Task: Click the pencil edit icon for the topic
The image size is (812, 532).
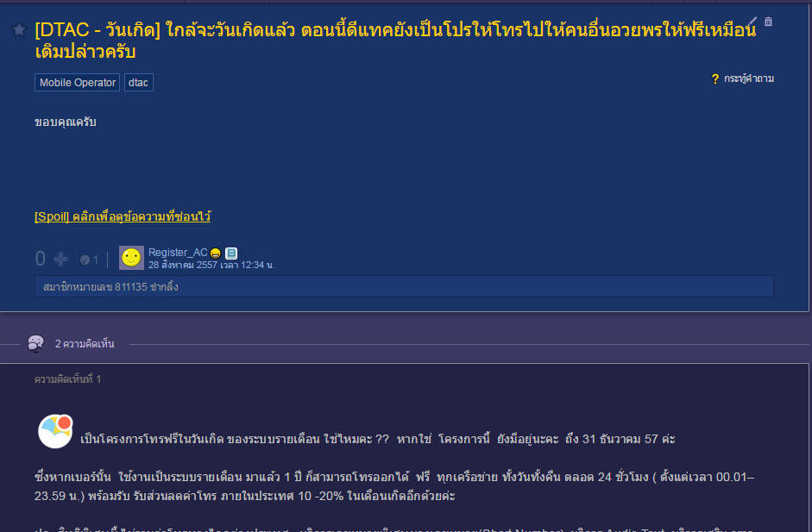Action: (752, 22)
